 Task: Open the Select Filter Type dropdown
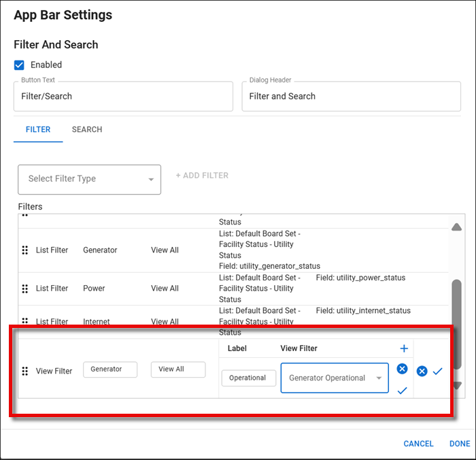(89, 179)
